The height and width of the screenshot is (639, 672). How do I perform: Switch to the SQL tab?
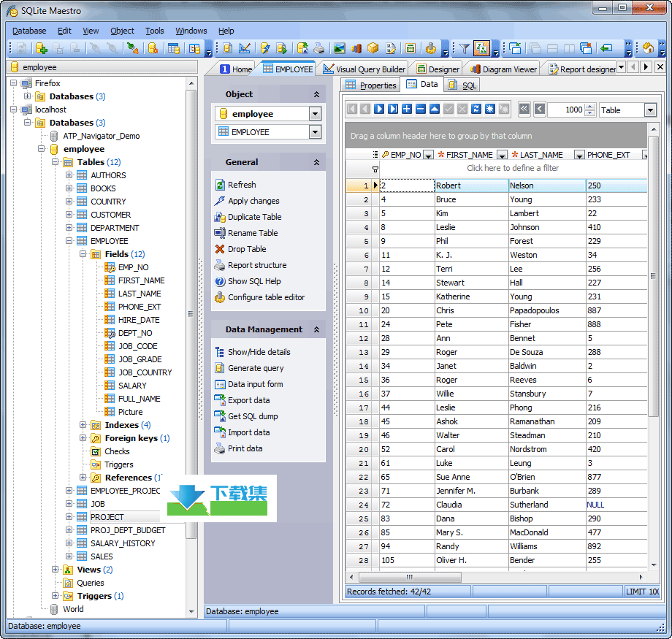click(x=462, y=85)
